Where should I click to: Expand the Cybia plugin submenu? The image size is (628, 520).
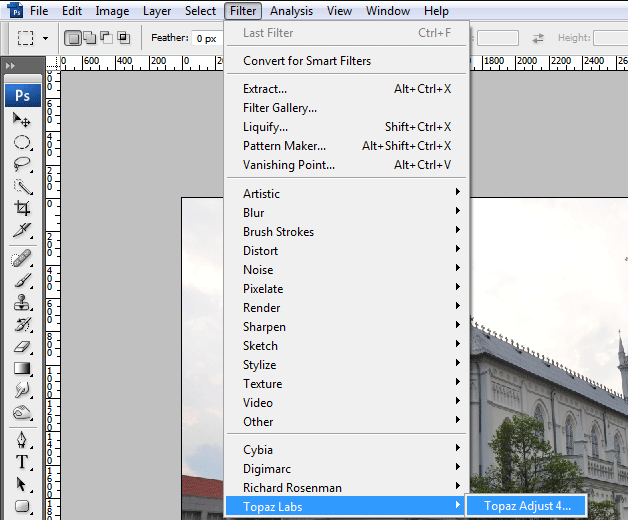(x=346, y=450)
